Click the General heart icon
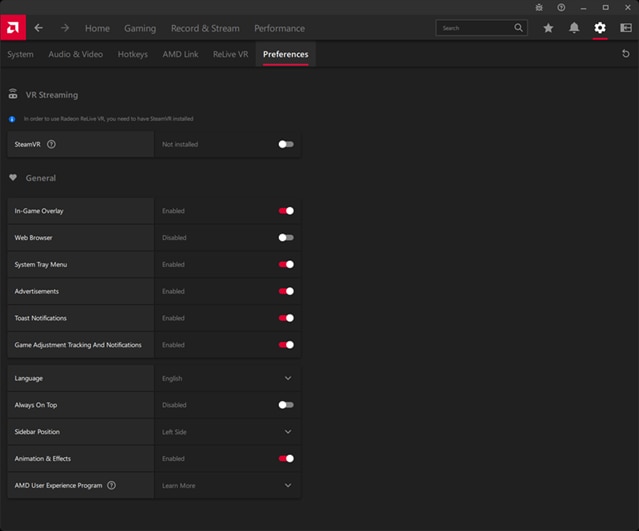 pyautogui.click(x=13, y=178)
